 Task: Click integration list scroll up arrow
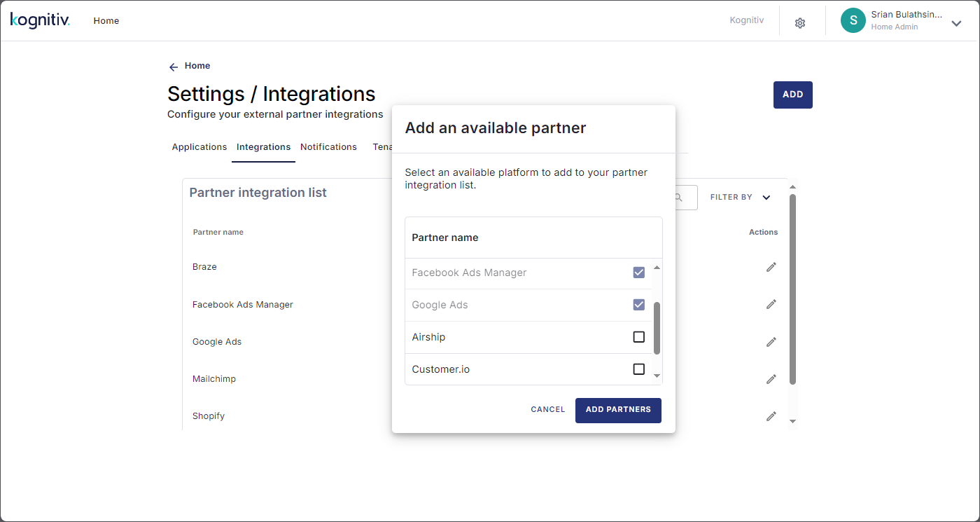792,187
